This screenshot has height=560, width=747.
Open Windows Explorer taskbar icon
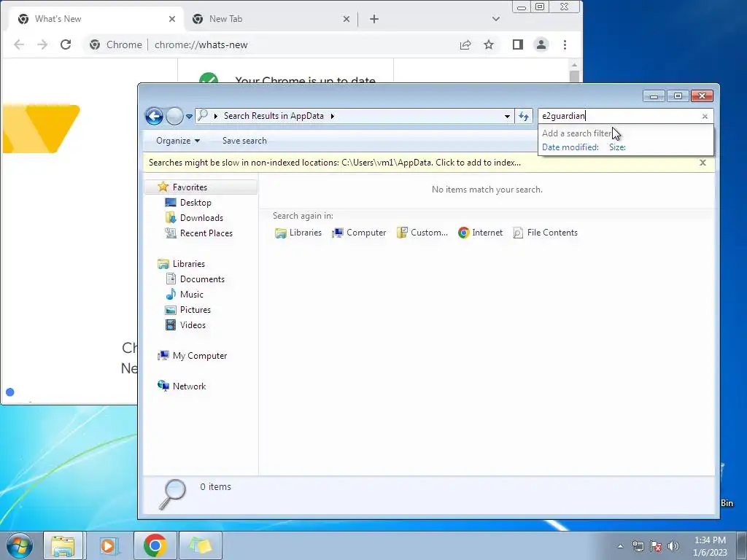pyautogui.click(x=63, y=545)
